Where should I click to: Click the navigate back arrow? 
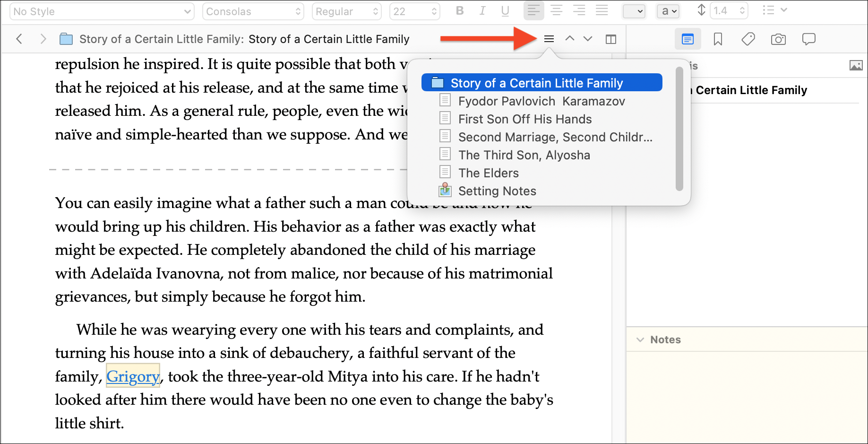[19, 39]
